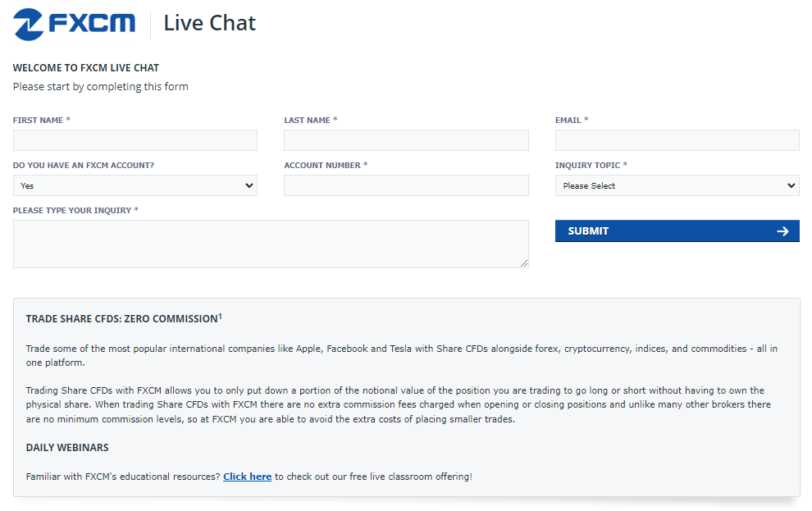
Task: Click the Live Chat page title
Action: (x=210, y=23)
